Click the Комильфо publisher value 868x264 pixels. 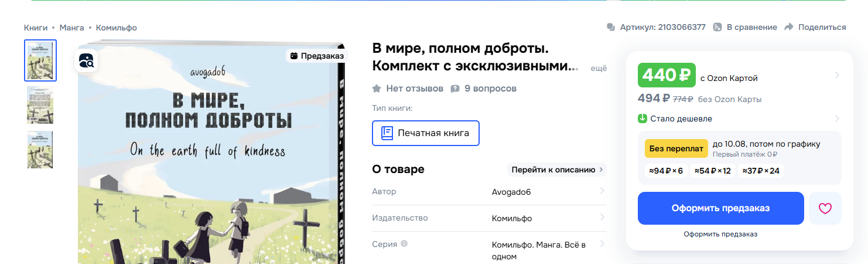[512, 218]
